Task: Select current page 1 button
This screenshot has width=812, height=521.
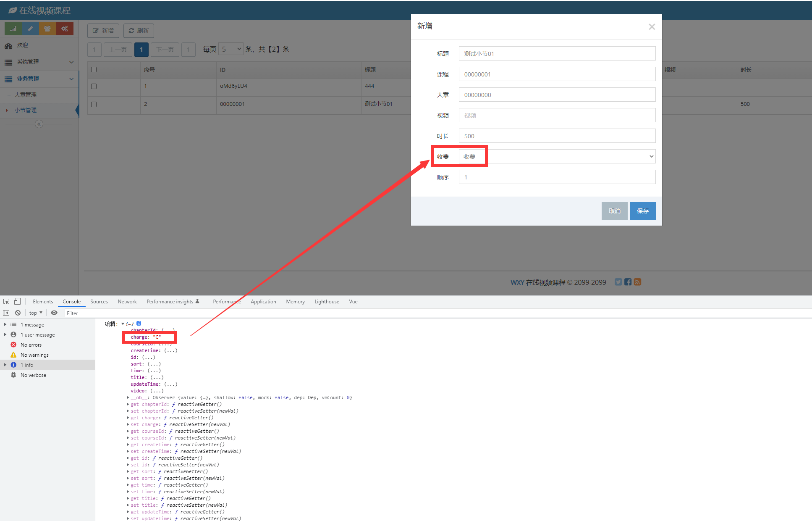Action: click(141, 50)
